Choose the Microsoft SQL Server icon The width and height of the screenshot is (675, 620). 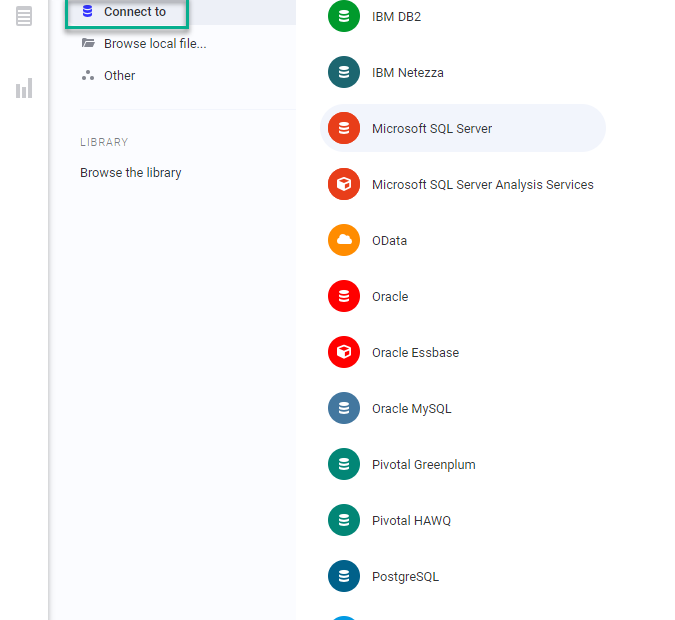tap(344, 128)
